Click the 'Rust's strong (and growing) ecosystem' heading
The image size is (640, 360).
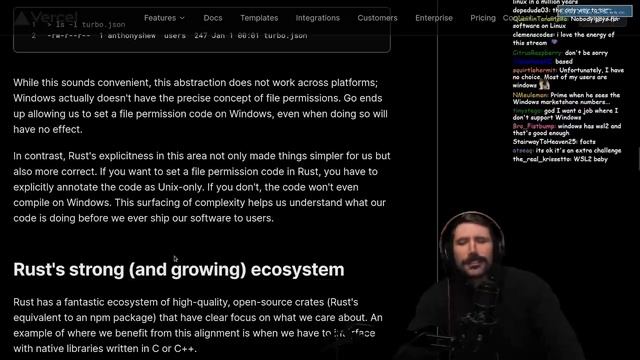179,270
